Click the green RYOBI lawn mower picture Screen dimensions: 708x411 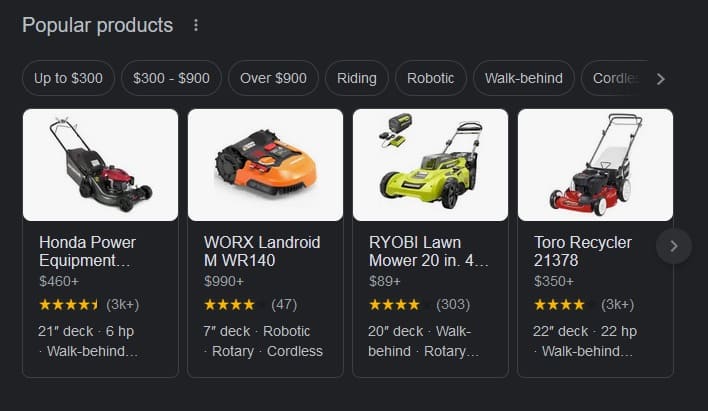pos(430,165)
